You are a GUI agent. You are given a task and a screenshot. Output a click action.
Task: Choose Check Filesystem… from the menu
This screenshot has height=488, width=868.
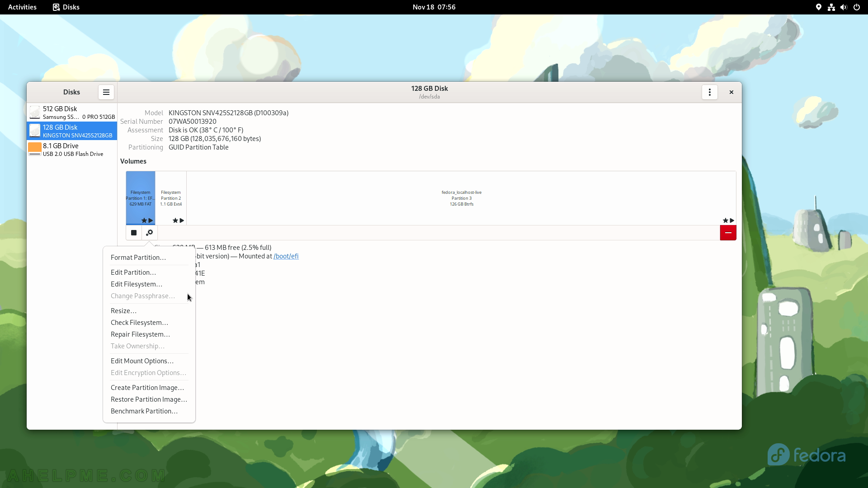tap(149, 323)
